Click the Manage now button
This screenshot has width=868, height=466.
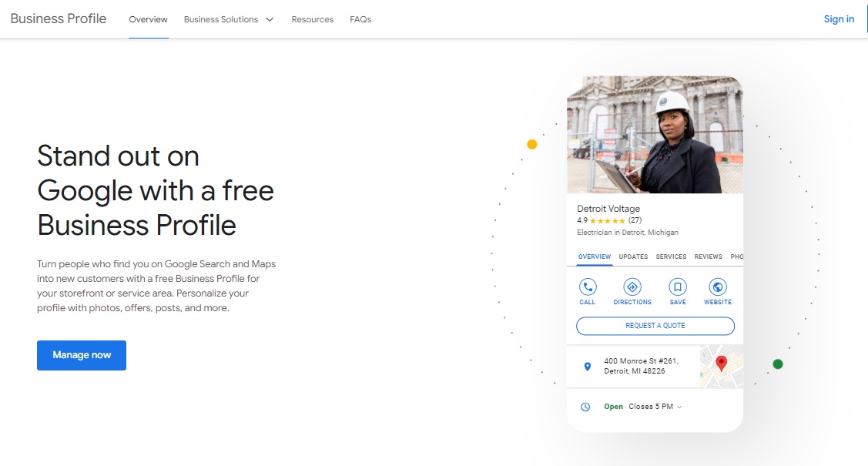(x=82, y=355)
